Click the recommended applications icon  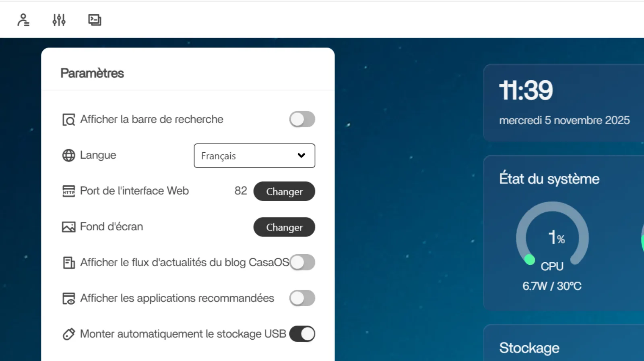(68, 299)
